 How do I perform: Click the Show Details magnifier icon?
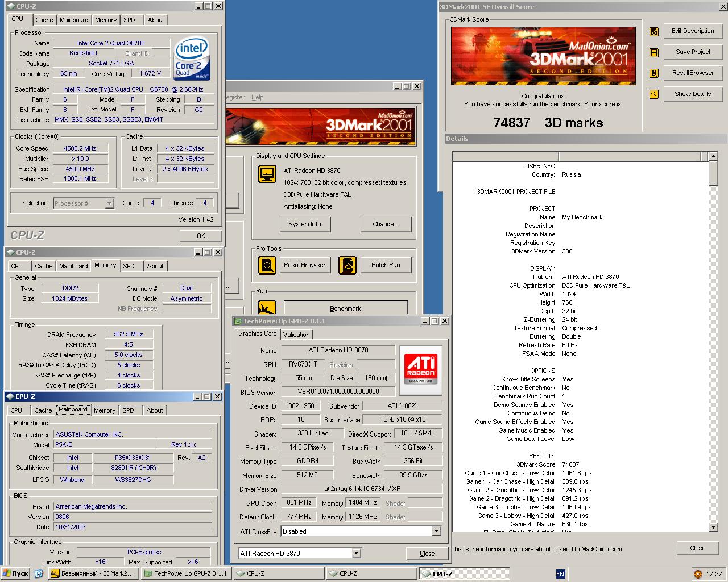[x=654, y=94]
